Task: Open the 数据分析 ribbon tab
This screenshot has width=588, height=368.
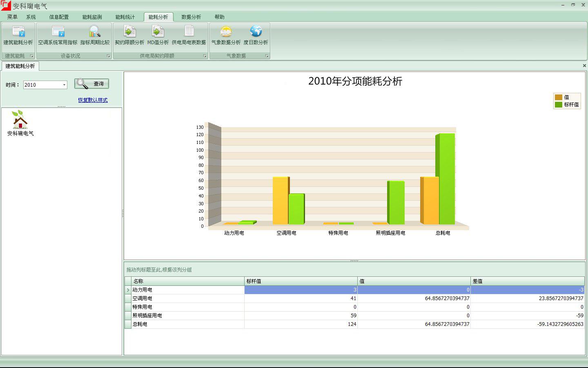Action: 191,17
